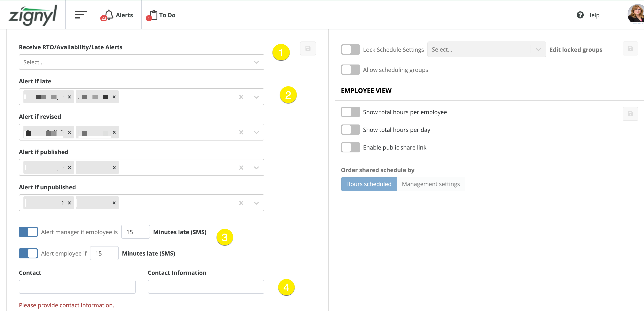The image size is (644, 311).
Task: Click the Contact Information input field
Action: (206, 287)
